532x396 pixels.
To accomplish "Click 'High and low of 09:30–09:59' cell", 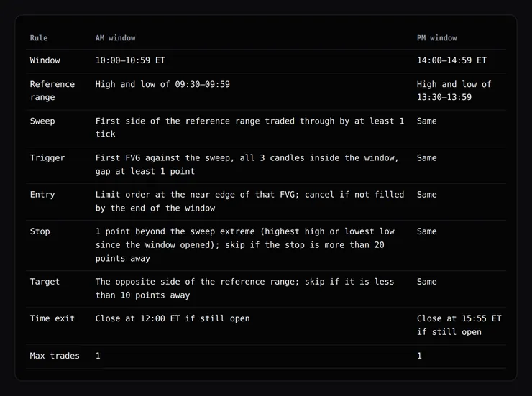I will click(x=162, y=84).
